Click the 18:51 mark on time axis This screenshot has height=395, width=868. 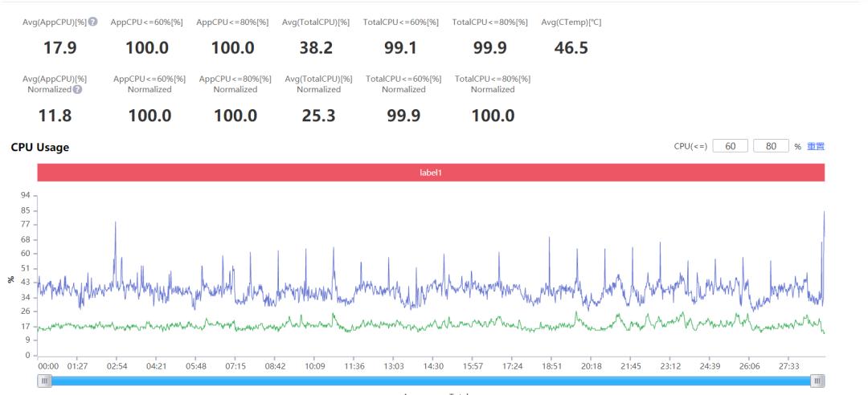point(551,366)
